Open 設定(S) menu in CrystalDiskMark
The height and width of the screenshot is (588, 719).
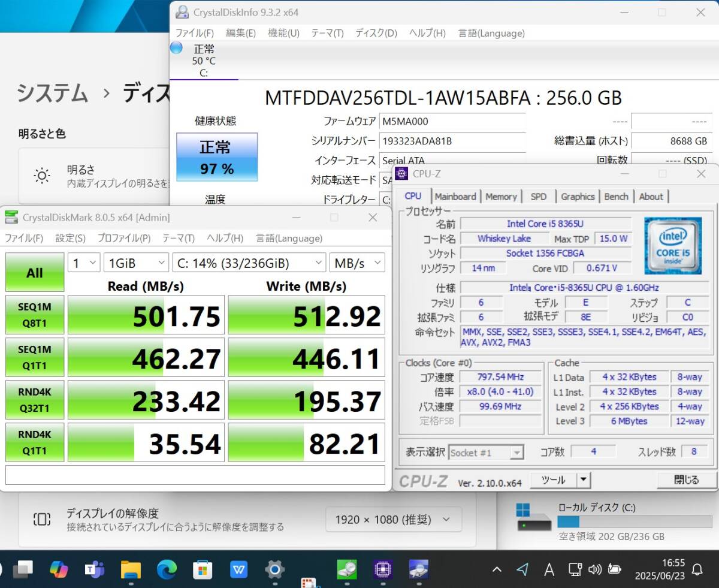point(70,238)
